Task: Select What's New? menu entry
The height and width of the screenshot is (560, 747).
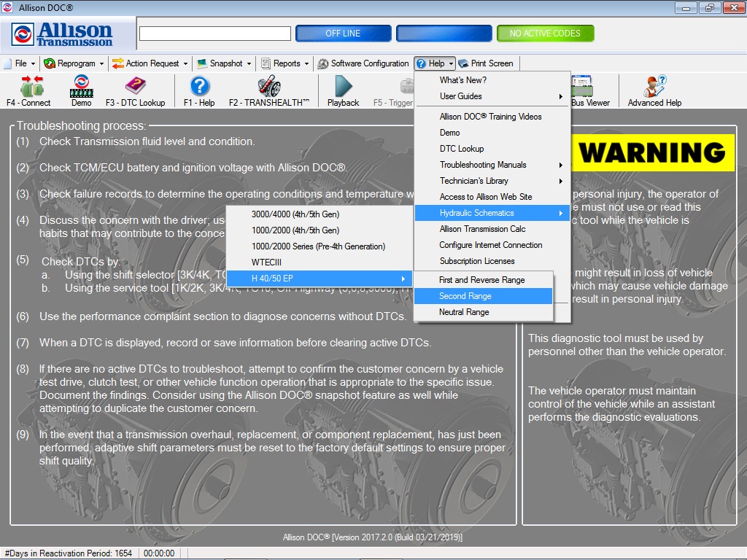Action: [492, 80]
